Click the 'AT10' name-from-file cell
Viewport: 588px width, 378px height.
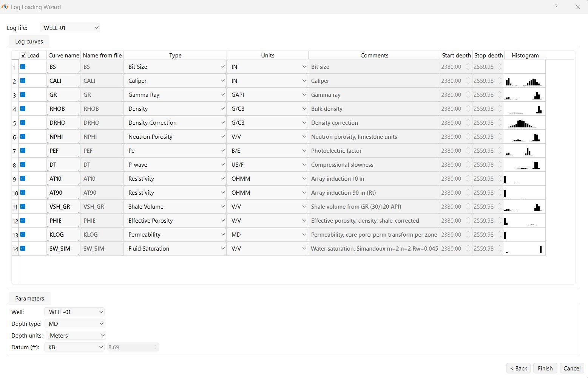tap(102, 178)
